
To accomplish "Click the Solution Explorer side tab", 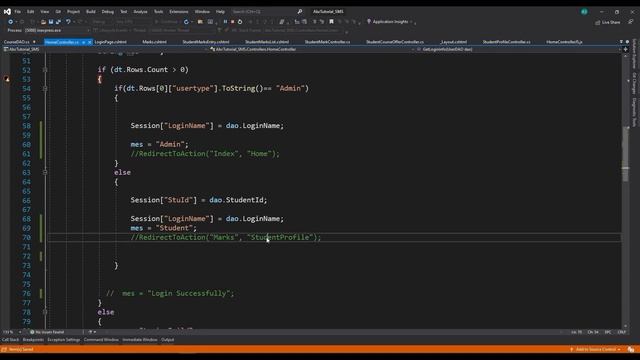I will (x=634, y=54).
